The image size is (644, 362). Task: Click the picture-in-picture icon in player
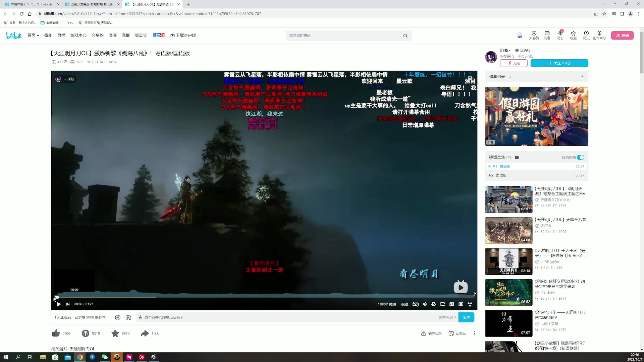tap(443, 304)
